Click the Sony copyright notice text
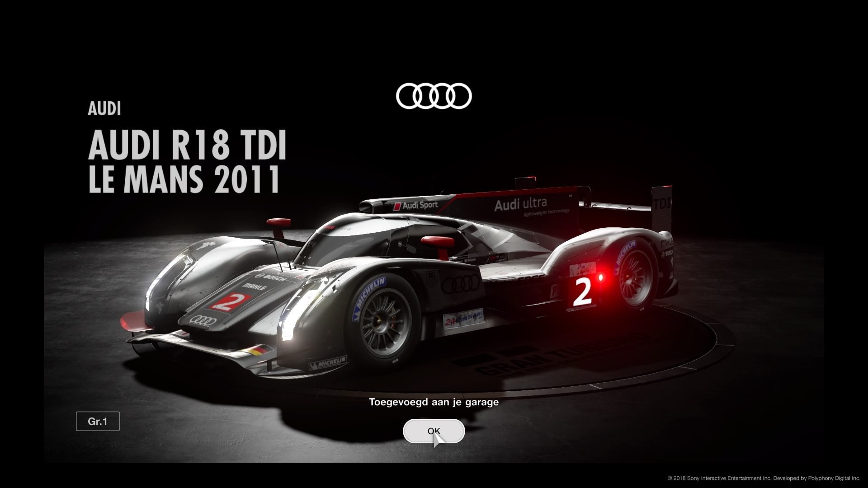The image size is (868, 488). (763, 478)
